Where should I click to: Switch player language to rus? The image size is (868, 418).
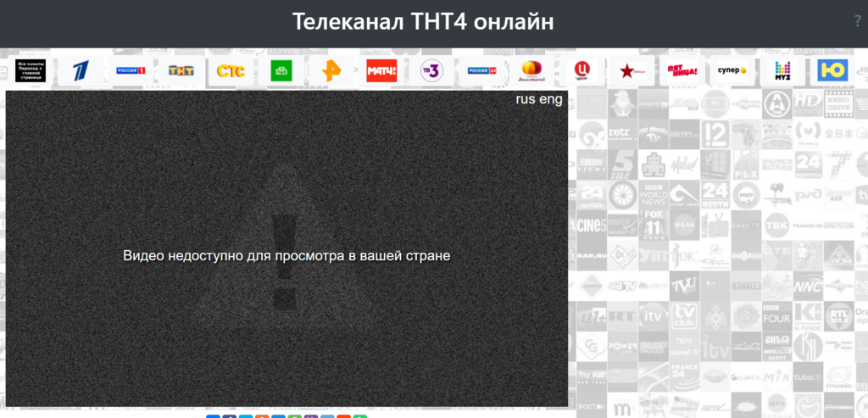(x=525, y=100)
